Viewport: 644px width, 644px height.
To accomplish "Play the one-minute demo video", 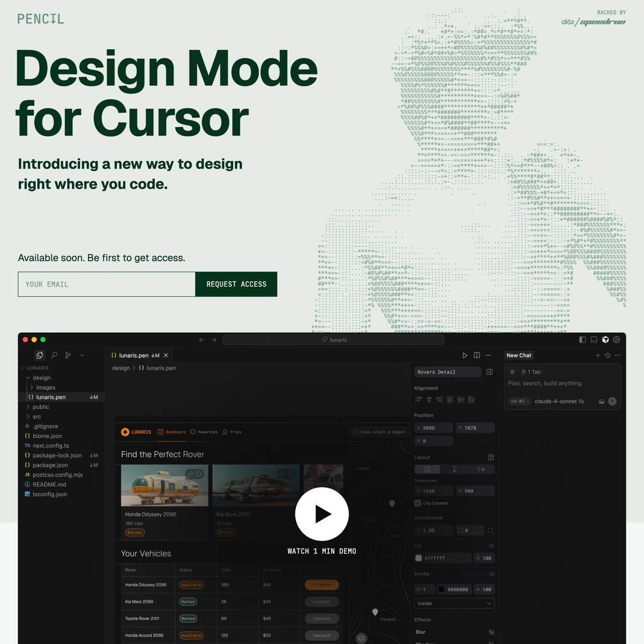I will point(321,514).
